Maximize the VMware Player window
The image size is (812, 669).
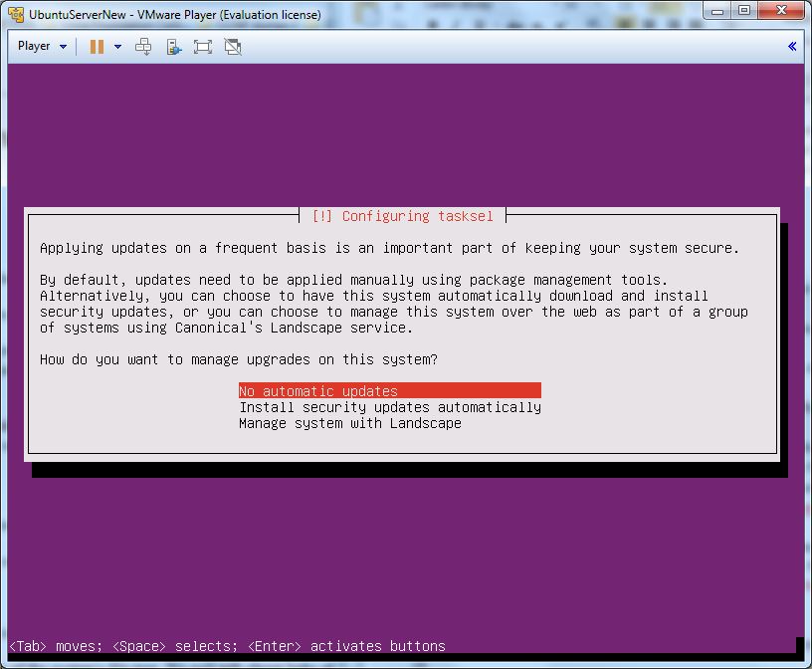tap(744, 11)
